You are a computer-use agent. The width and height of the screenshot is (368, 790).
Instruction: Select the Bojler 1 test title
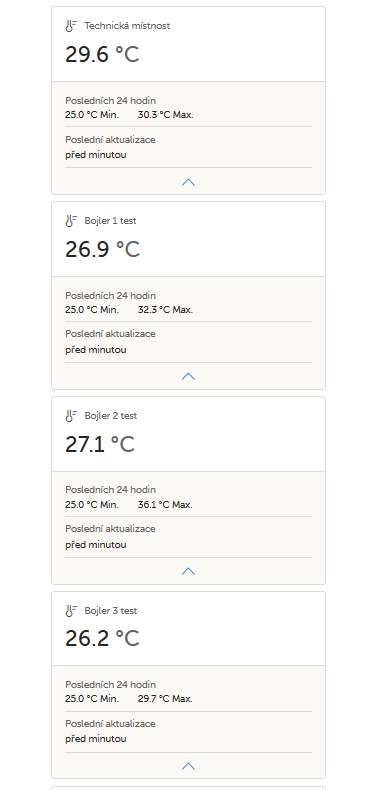[x=110, y=221]
